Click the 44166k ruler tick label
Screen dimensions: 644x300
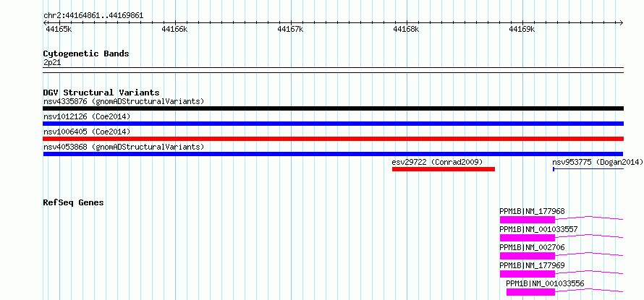pyautogui.click(x=174, y=29)
